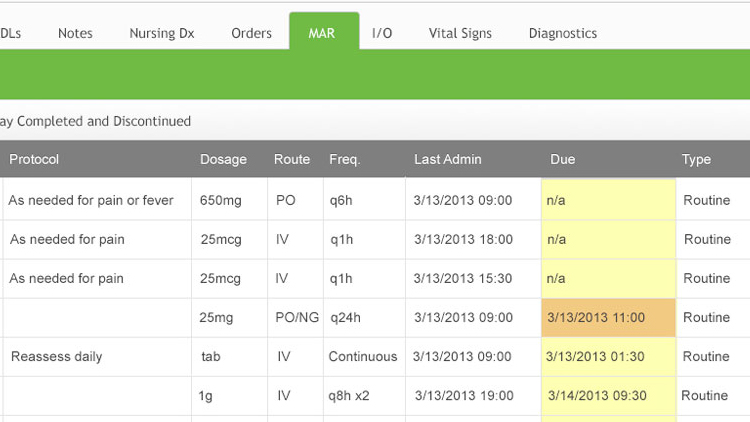Select the q8h x2 frequency cell

tap(349, 396)
